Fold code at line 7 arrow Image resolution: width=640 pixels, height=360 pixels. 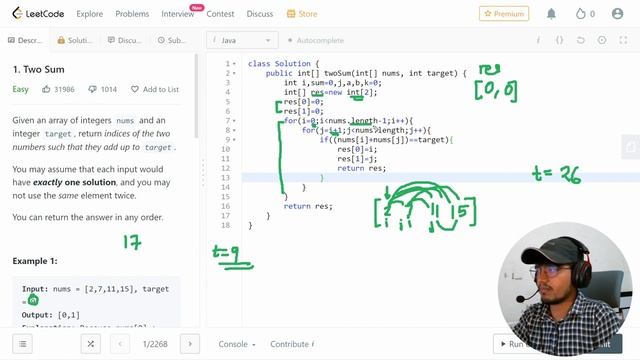click(x=234, y=121)
